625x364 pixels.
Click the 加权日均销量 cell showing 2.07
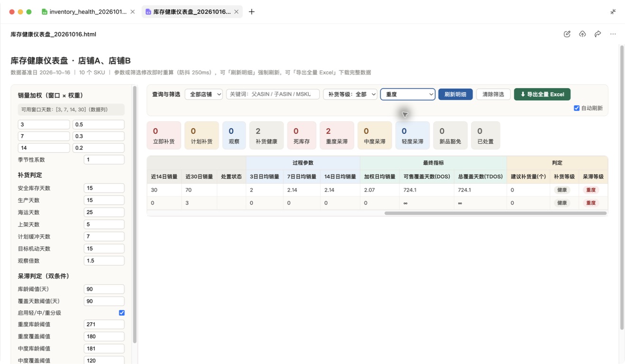[380, 190]
